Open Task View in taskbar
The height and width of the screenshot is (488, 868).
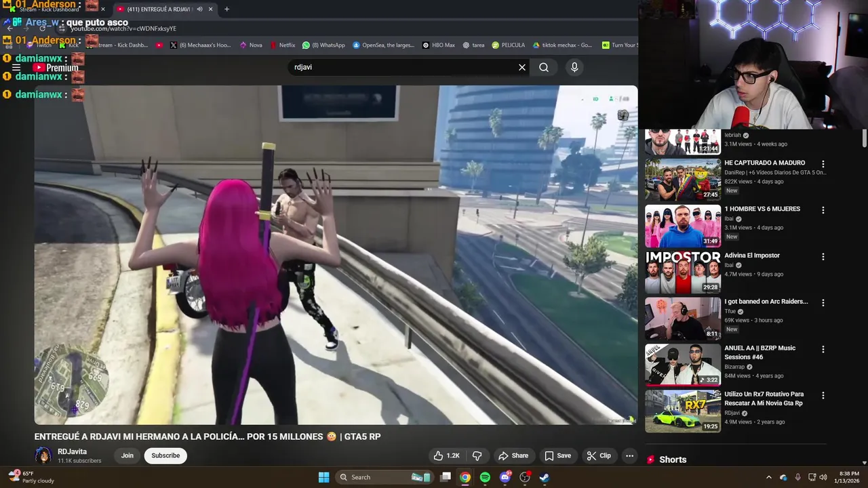(446, 477)
